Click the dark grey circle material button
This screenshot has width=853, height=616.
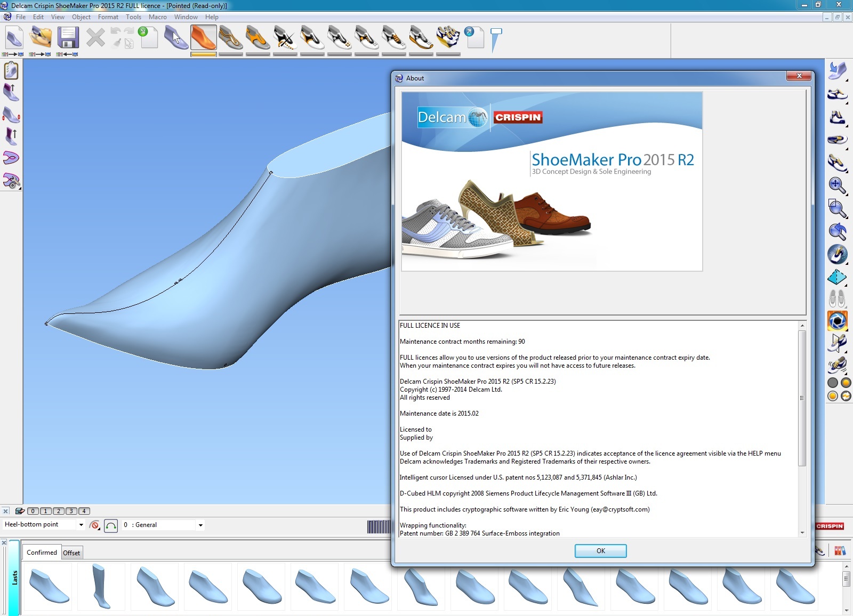pyautogui.click(x=832, y=383)
